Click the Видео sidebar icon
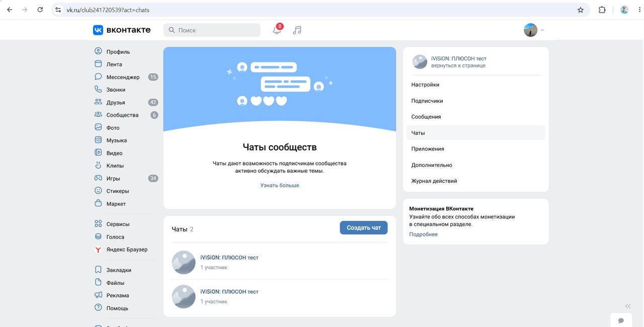Image resolution: width=644 pixels, height=327 pixels. click(x=98, y=152)
